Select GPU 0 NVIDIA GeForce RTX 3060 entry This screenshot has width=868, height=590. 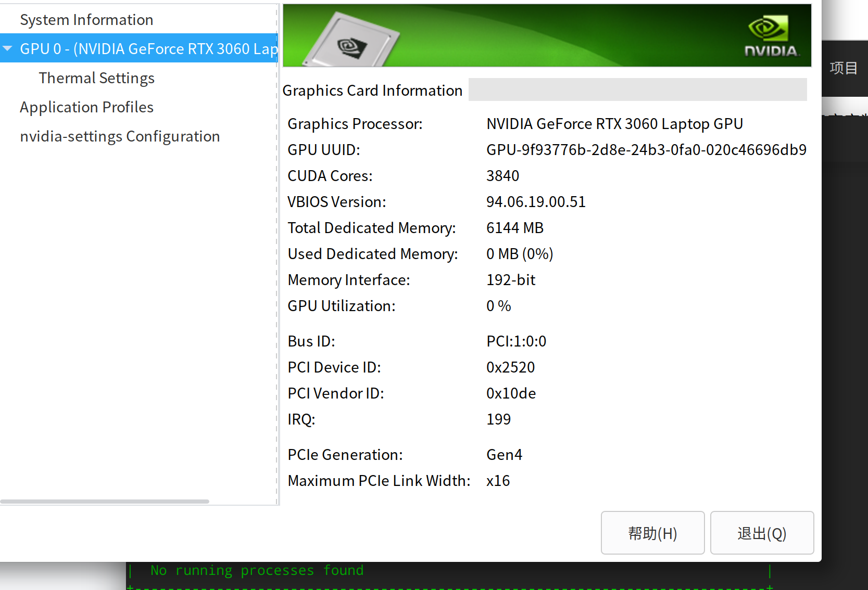coord(148,48)
